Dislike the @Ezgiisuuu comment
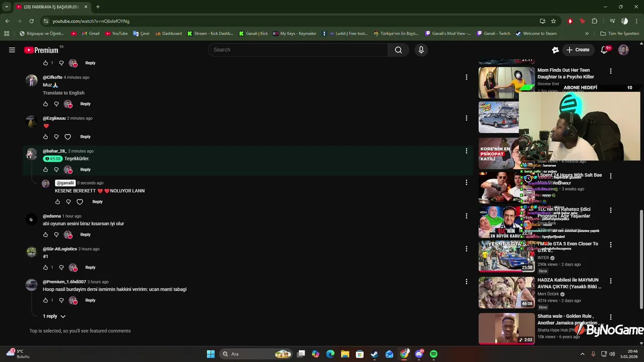 56,137
